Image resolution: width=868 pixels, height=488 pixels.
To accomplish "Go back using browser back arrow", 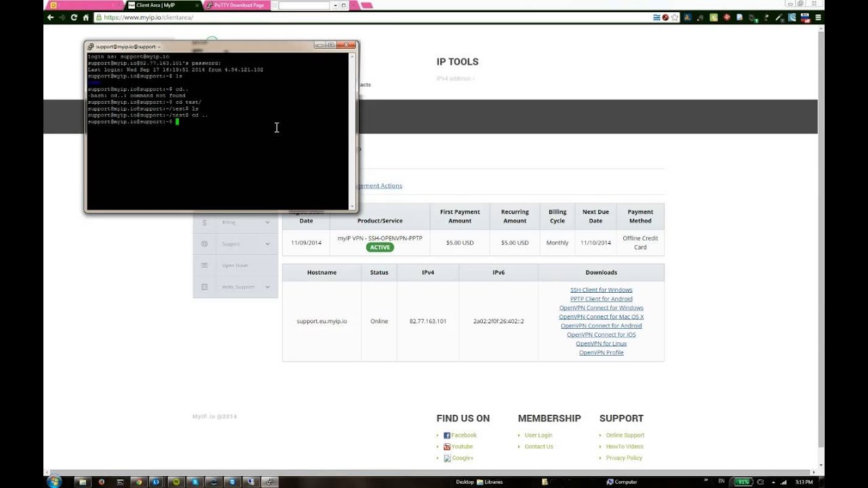I will point(50,17).
